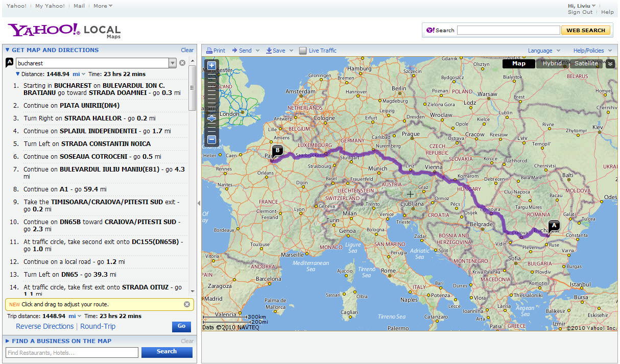The width and height of the screenshot is (620, 364).
Task: Click Munich city label on map
Action: (378, 168)
